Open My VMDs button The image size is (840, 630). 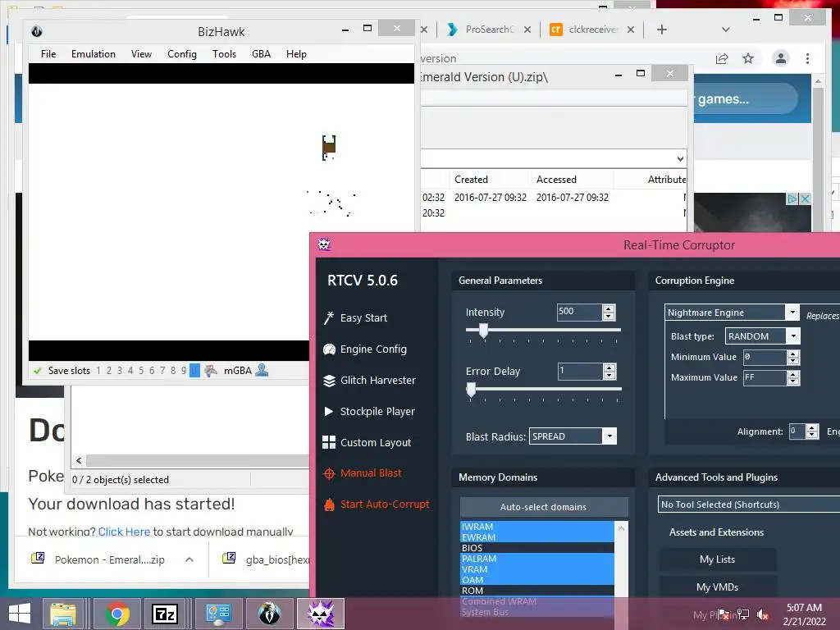coord(717,587)
